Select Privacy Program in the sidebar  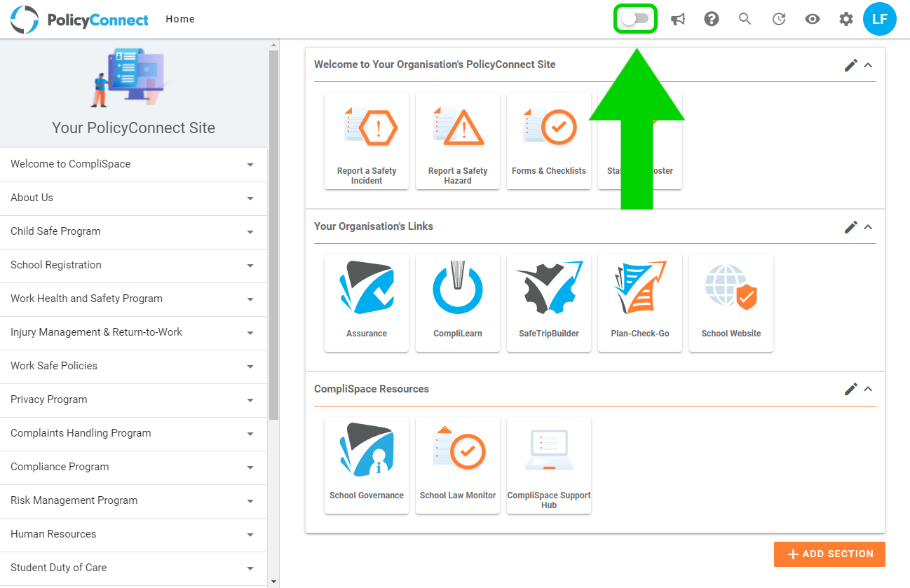click(133, 400)
